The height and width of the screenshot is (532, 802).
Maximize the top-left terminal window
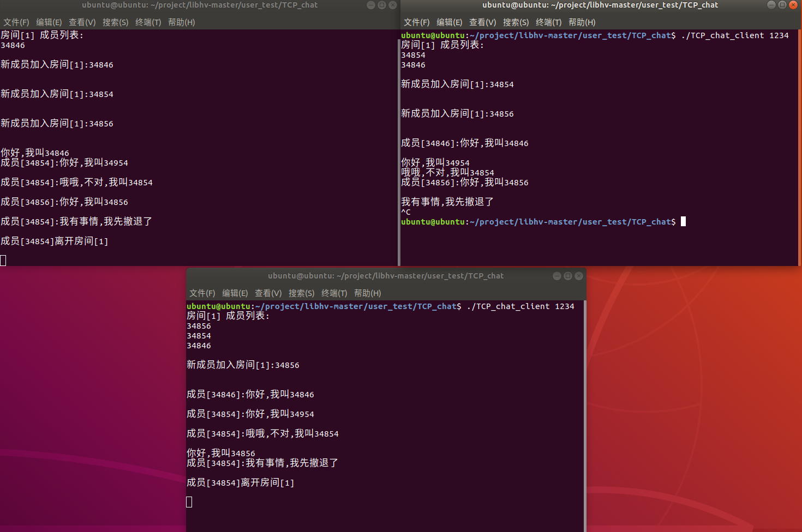(x=382, y=5)
